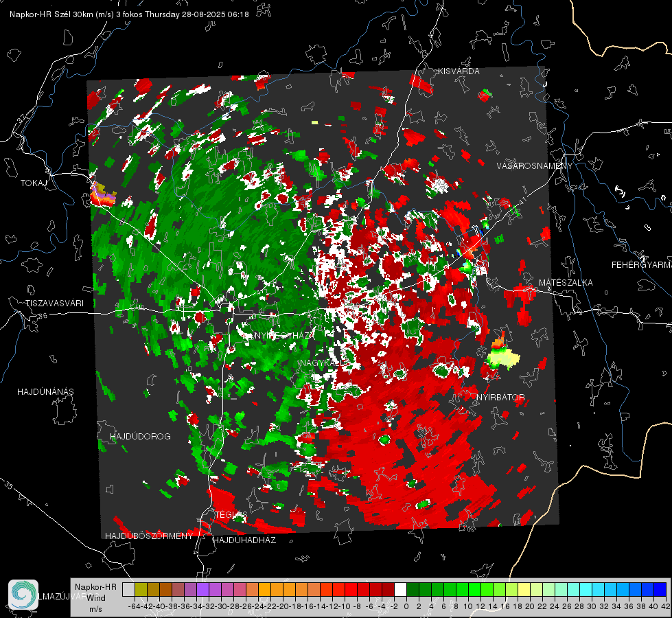This screenshot has height=618, width=672.
Task: Click the 10 legend value
Action: 468,606
